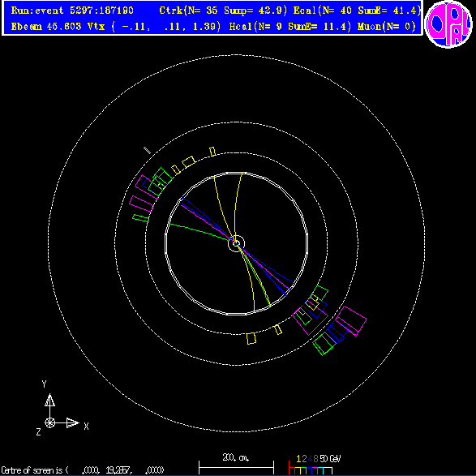476x476 pixels.
Task: Click the Z axis circle symbol
Action: pyautogui.click(x=49, y=422)
